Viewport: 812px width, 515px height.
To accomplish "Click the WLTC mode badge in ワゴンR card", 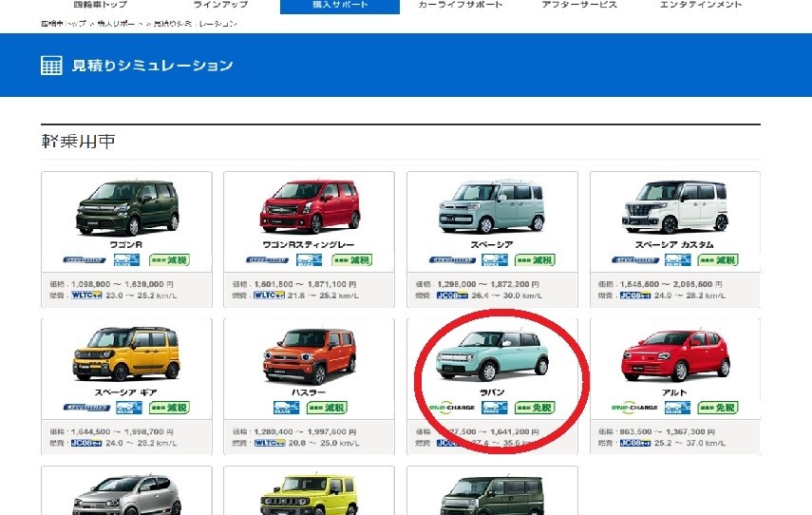I will [x=86, y=296].
